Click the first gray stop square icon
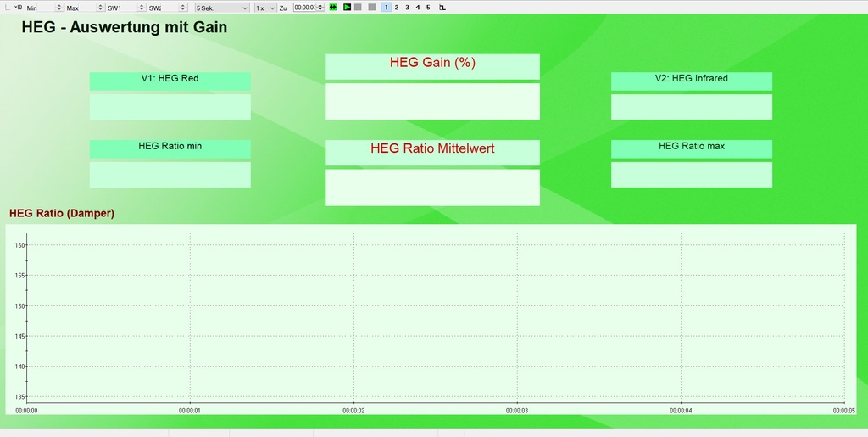Screen dimensions: 868x437 pos(359,7)
